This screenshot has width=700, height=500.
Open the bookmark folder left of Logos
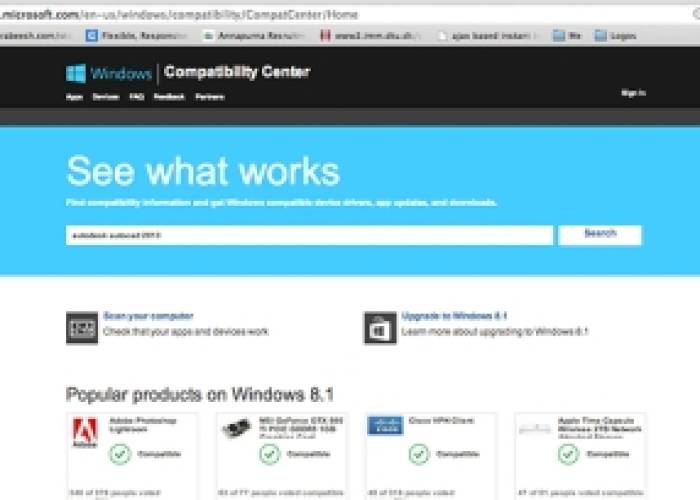pos(567,36)
